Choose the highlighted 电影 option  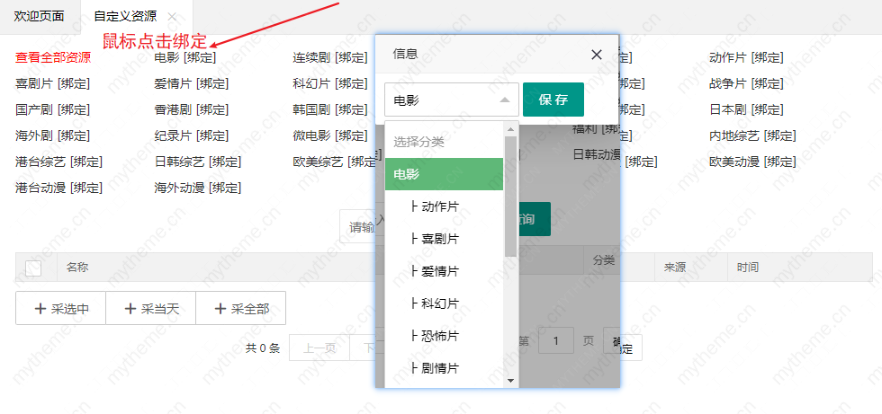[444, 174]
